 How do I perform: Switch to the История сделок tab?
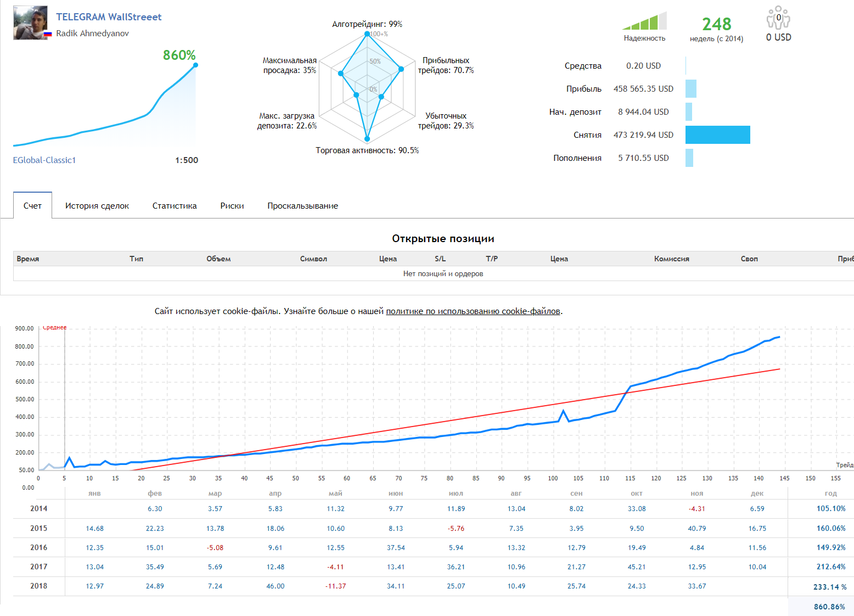tap(97, 206)
